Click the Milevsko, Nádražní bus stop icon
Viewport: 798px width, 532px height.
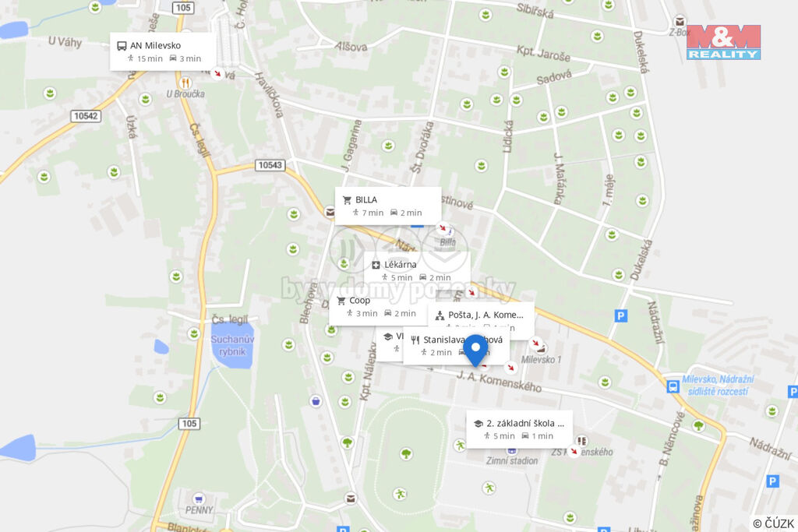click(x=673, y=386)
